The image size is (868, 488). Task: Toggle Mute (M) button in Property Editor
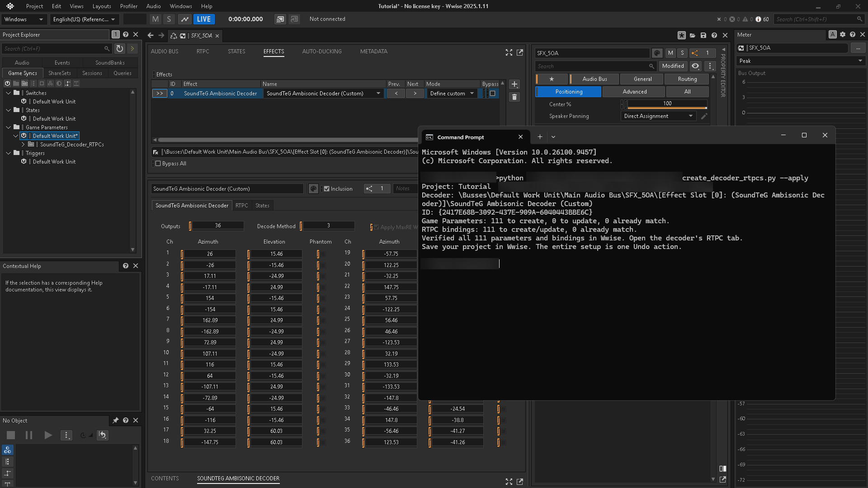click(670, 53)
